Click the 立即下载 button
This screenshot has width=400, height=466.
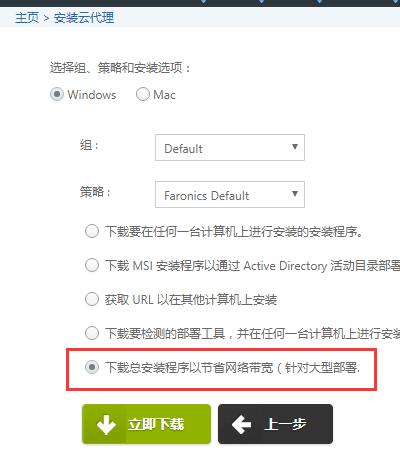[x=146, y=424]
